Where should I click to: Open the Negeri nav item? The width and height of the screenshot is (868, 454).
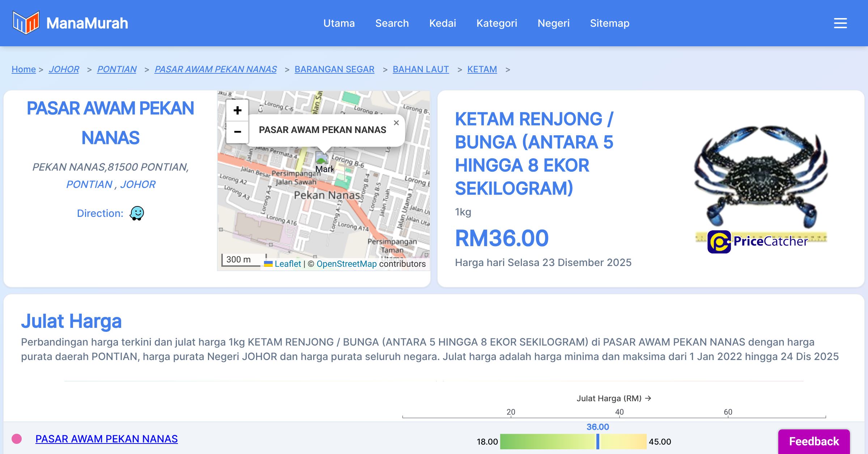553,23
